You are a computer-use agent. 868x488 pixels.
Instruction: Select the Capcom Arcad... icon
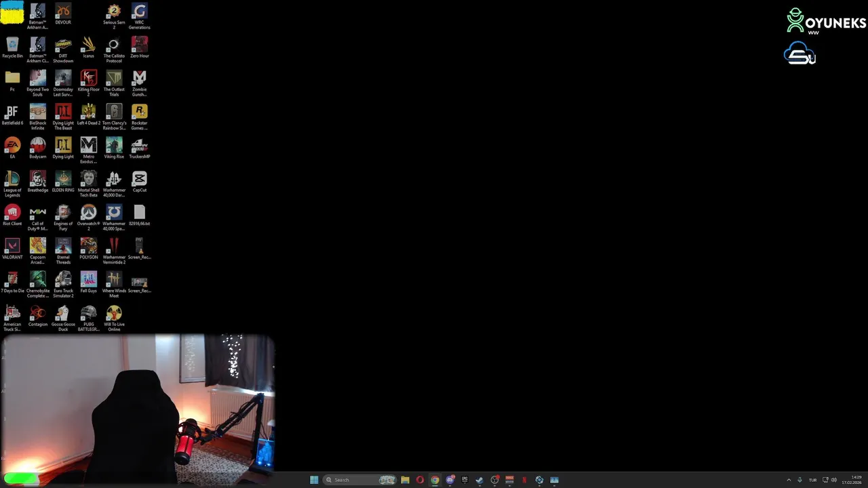point(37,251)
